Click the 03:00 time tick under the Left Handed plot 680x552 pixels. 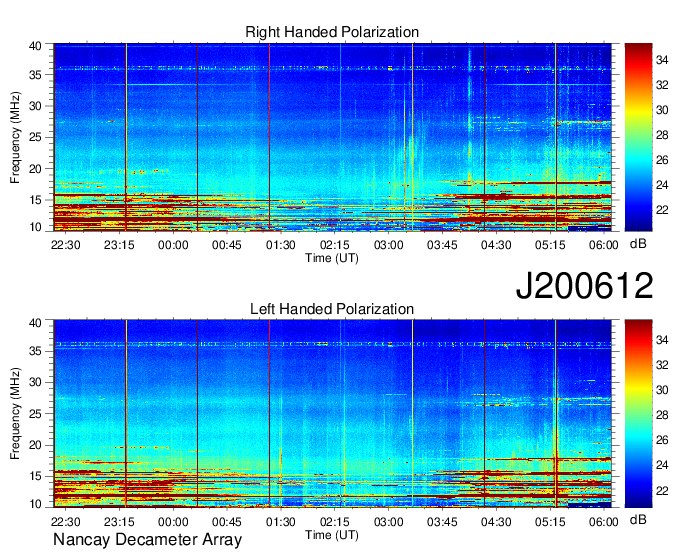[x=389, y=522]
